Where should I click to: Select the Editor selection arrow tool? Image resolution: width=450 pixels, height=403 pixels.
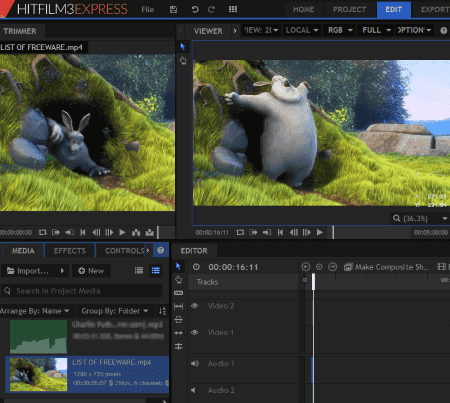[178, 266]
